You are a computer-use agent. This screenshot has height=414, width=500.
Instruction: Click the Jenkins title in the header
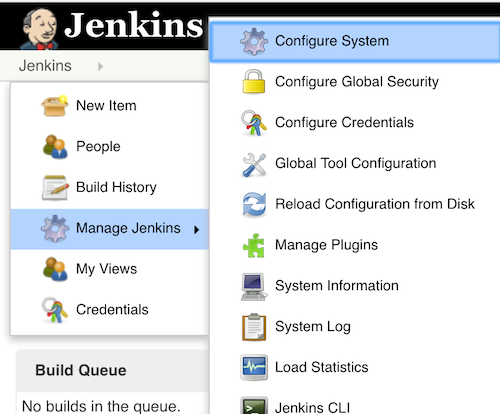pyautogui.click(x=133, y=25)
